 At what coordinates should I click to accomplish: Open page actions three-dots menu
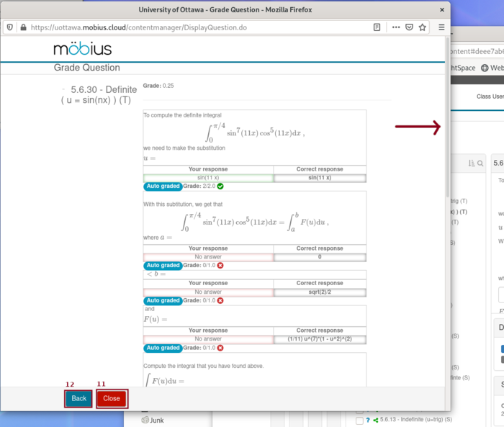click(x=396, y=27)
